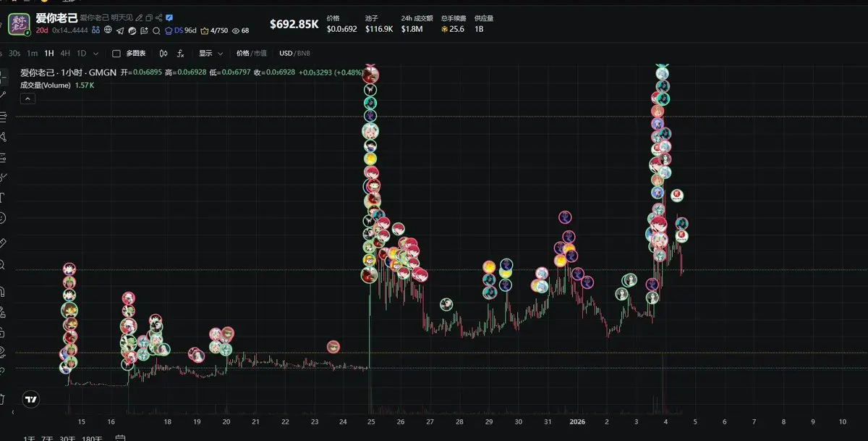
Task: Click the 2026 label on time axis
Action: (577, 421)
